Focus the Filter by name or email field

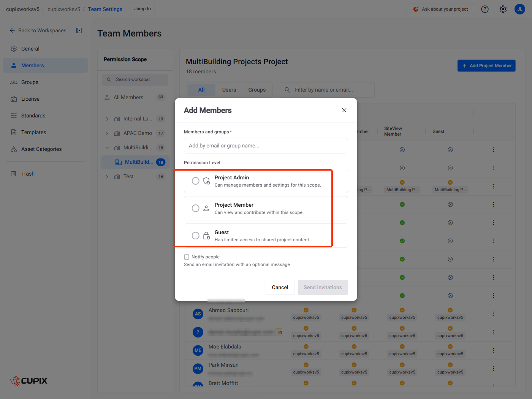[x=327, y=90]
